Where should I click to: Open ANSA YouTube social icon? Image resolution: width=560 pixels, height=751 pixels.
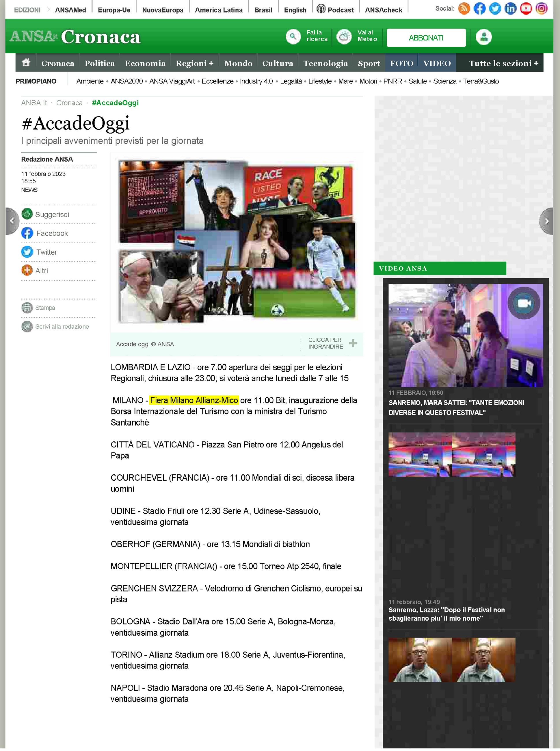[526, 8]
